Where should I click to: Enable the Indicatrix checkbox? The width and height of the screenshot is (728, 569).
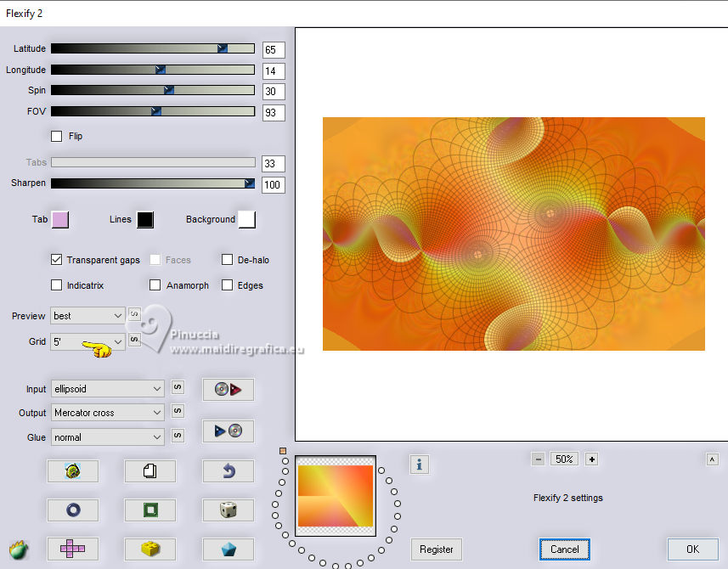[x=56, y=285]
